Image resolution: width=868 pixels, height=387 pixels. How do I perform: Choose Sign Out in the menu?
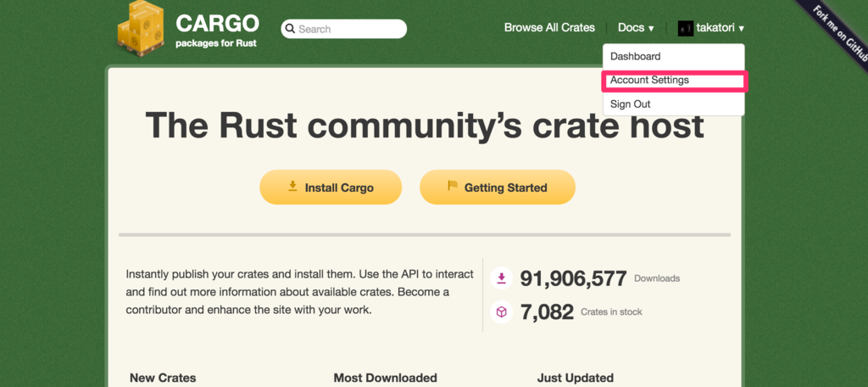[674, 104]
